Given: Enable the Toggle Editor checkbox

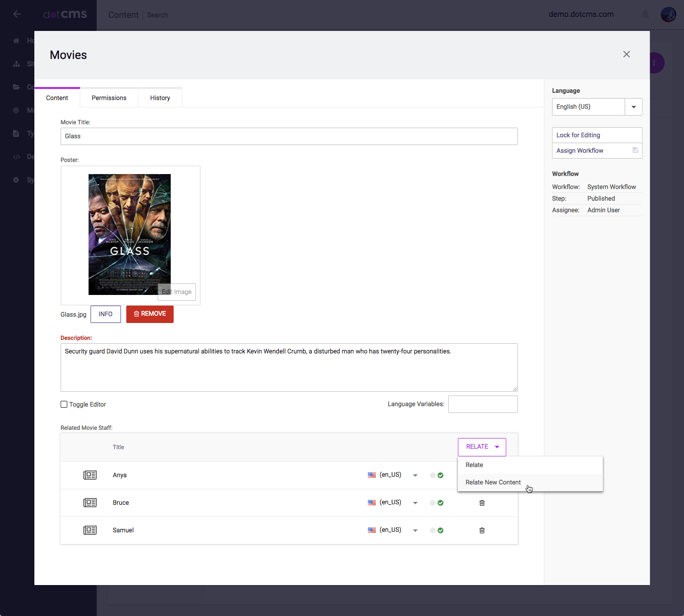Looking at the screenshot, I should 64,404.
